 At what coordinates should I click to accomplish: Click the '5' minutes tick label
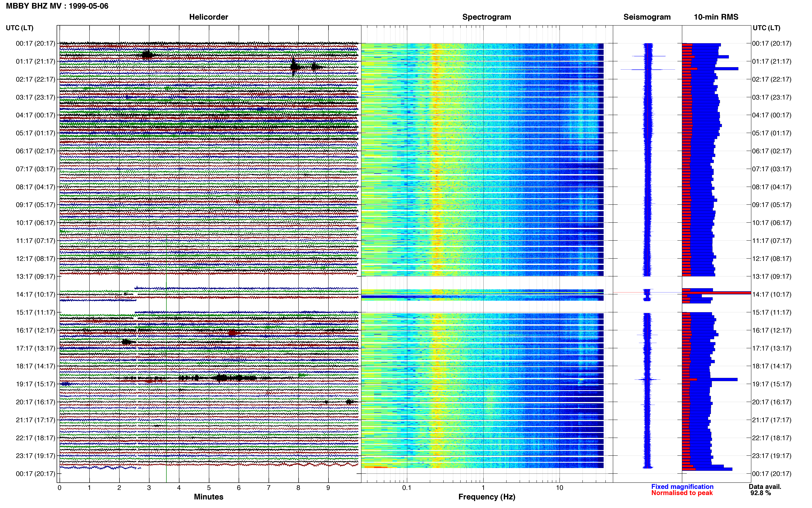coord(209,488)
